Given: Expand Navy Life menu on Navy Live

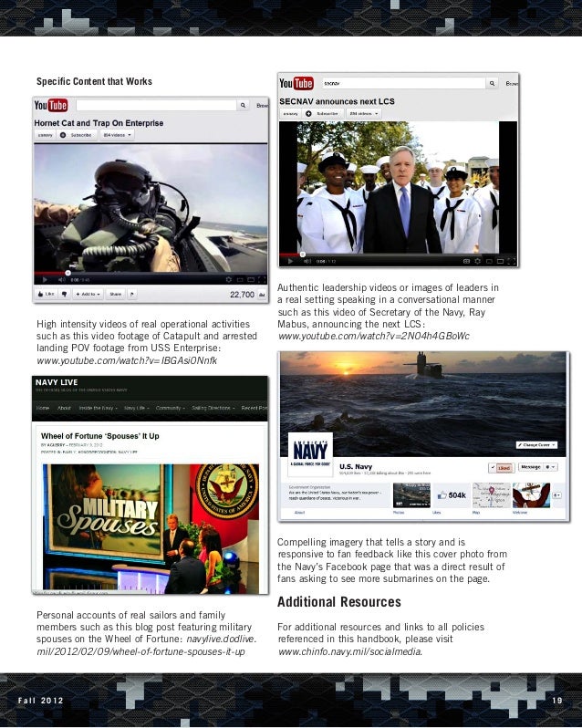Looking at the screenshot, I should pyautogui.click(x=137, y=408).
